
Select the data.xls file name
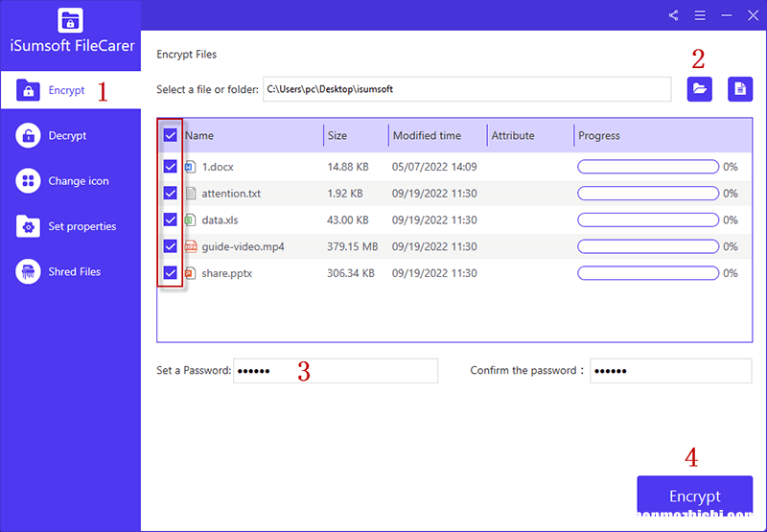221,220
